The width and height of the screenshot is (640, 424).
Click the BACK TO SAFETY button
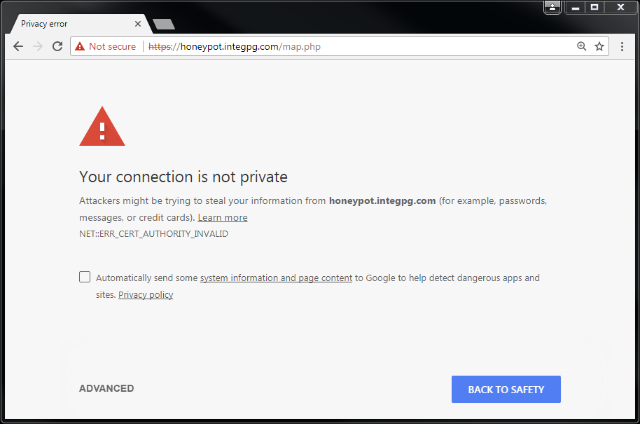pos(506,389)
